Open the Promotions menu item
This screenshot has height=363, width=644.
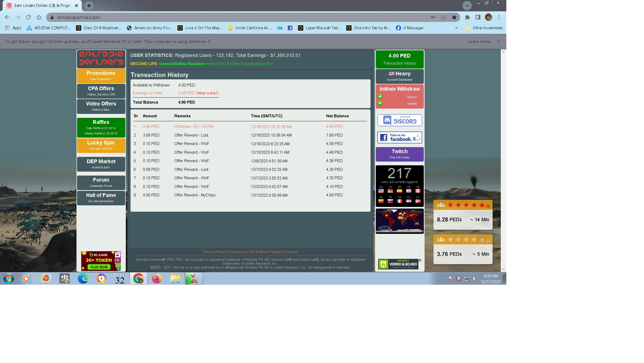tap(101, 76)
